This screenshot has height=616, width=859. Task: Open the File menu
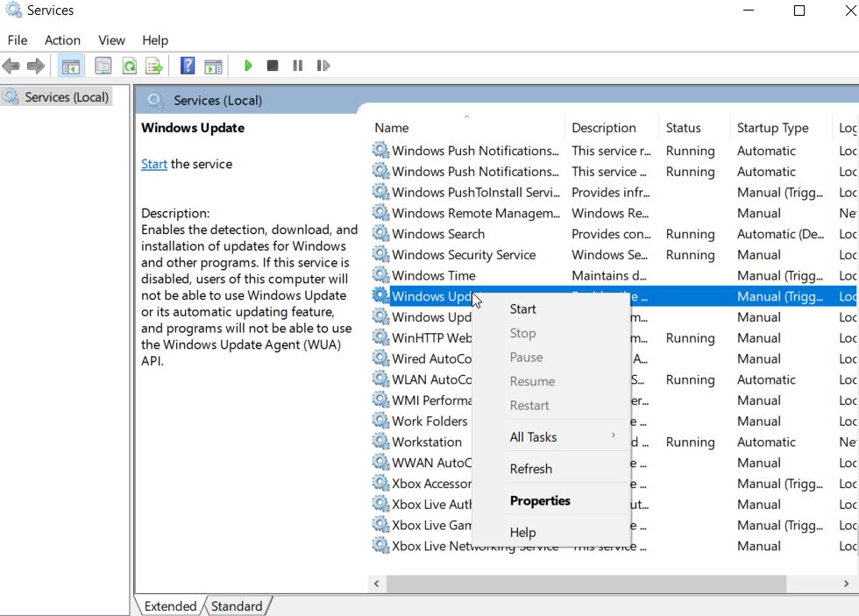point(18,40)
